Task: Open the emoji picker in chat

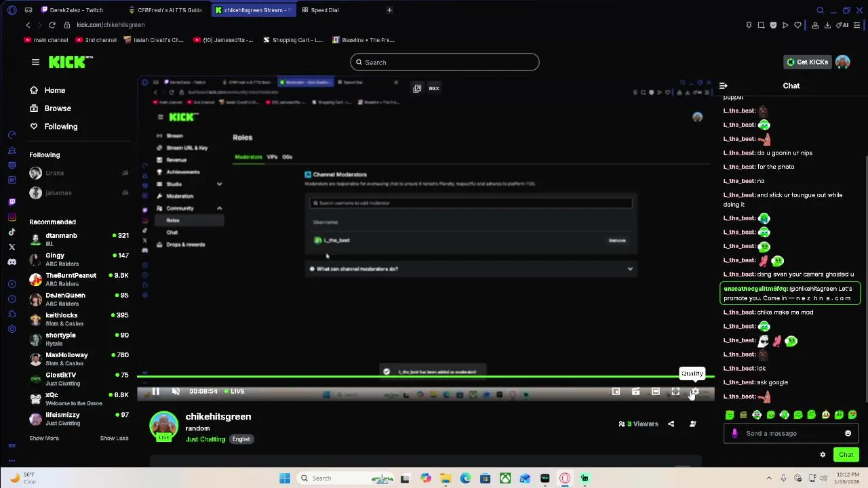Action: pyautogui.click(x=848, y=433)
